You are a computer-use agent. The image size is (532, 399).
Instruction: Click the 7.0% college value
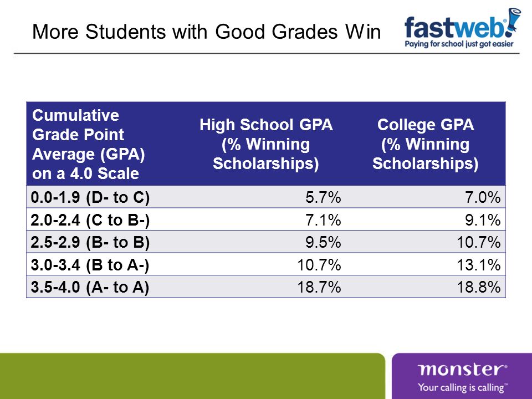click(x=483, y=197)
